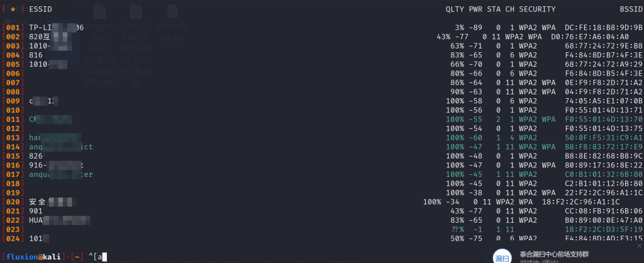Click the 安全 network ESSID entry
Image resolution: width=644 pixels, height=263 pixels.
coord(38,201)
